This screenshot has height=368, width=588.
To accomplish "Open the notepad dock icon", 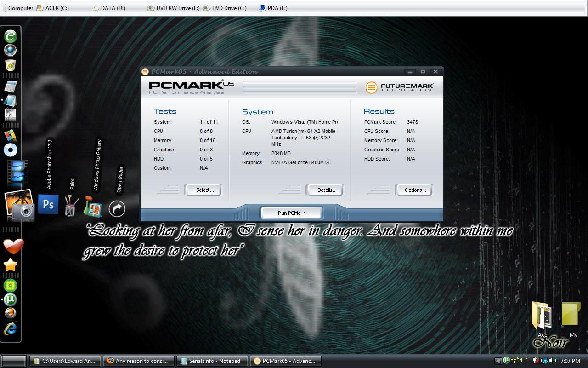I will point(10,100).
